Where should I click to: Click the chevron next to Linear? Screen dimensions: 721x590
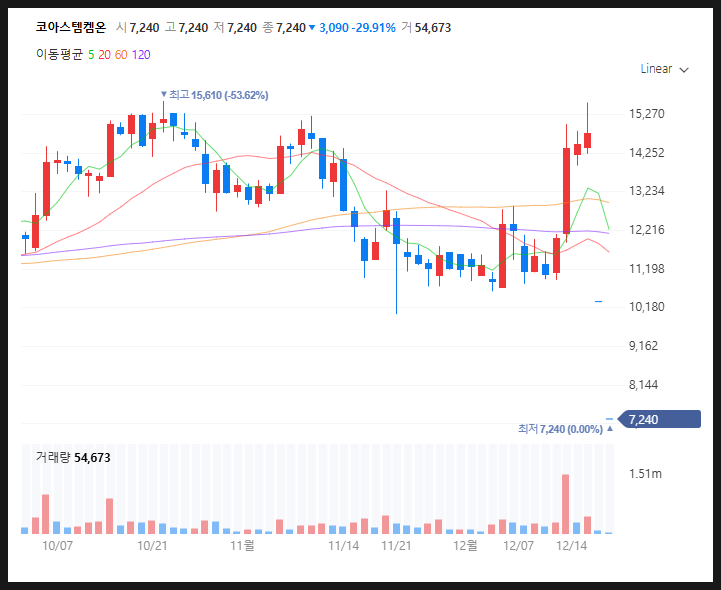pyautogui.click(x=684, y=70)
